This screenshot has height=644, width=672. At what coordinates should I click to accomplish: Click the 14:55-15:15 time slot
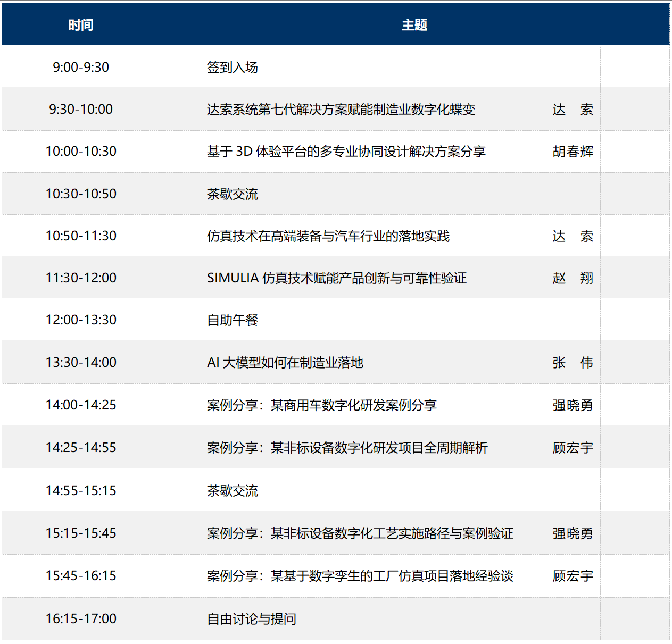click(81, 491)
